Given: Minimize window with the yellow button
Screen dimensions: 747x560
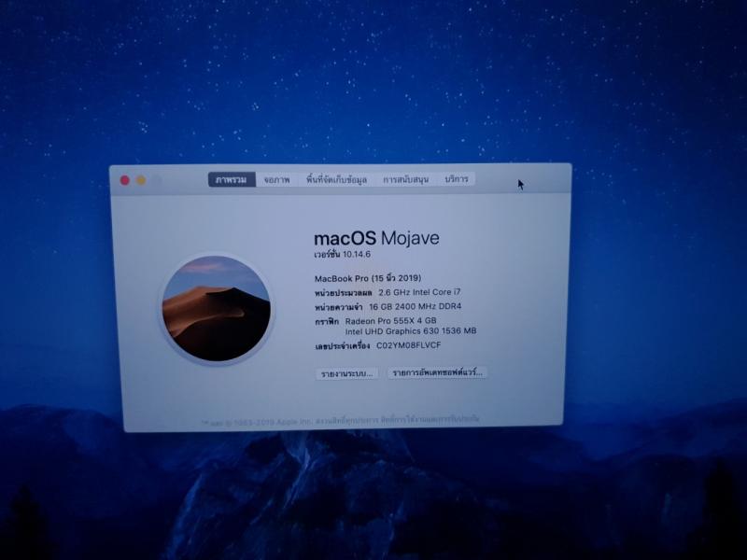Looking at the screenshot, I should pyautogui.click(x=142, y=180).
